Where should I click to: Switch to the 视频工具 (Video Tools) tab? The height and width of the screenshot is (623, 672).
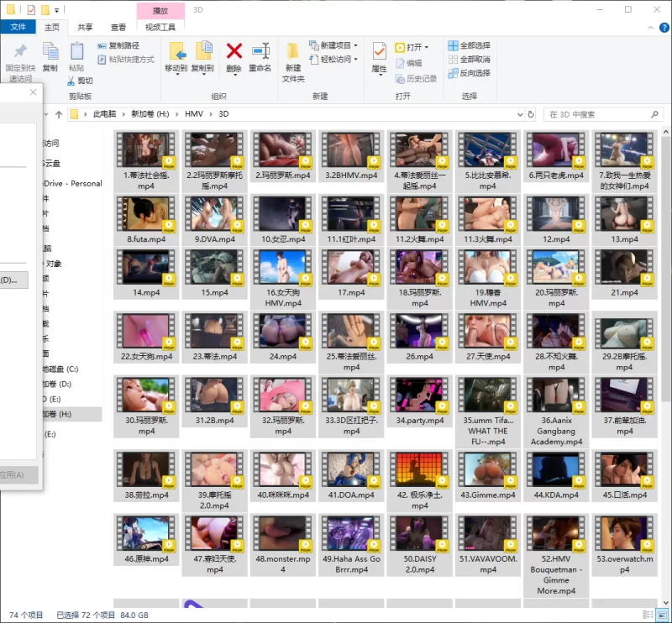tap(160, 28)
